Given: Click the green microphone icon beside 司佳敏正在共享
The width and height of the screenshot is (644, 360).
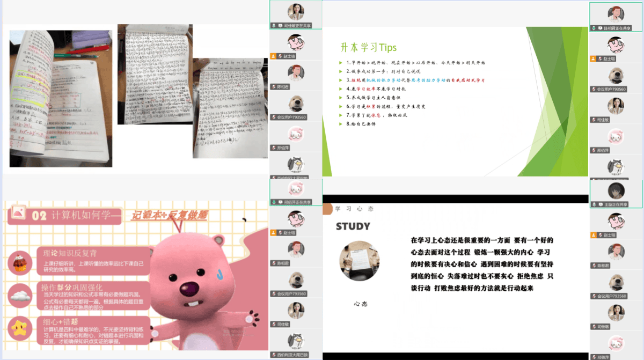Looking at the screenshot, I should pyautogui.click(x=274, y=25).
